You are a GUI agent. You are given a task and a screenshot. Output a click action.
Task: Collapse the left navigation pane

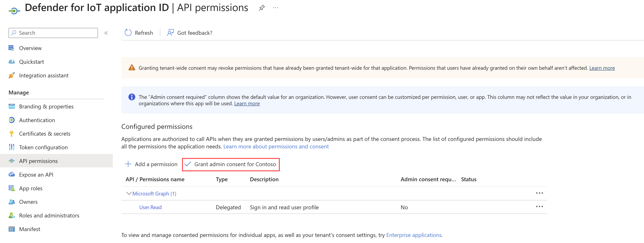coord(106,33)
